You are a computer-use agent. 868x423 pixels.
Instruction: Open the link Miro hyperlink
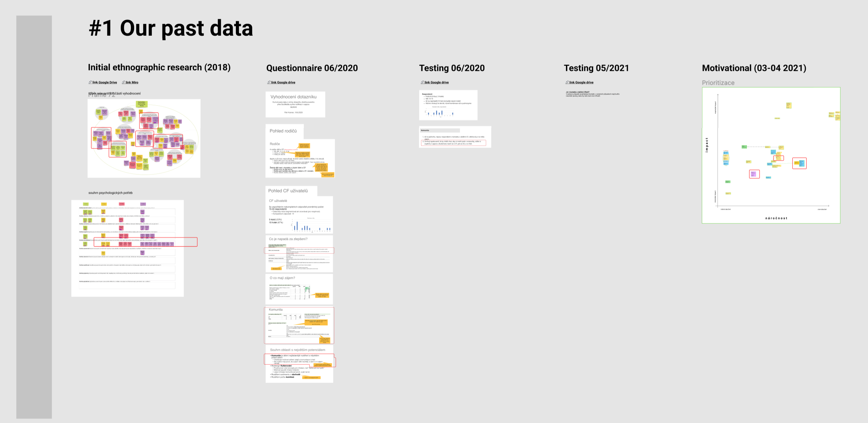pos(132,83)
